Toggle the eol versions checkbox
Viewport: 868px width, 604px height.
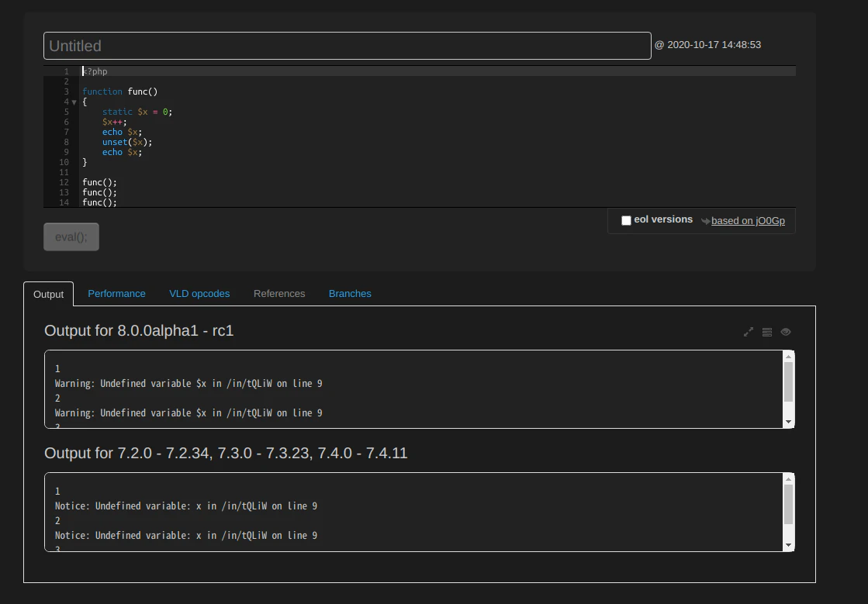point(626,221)
